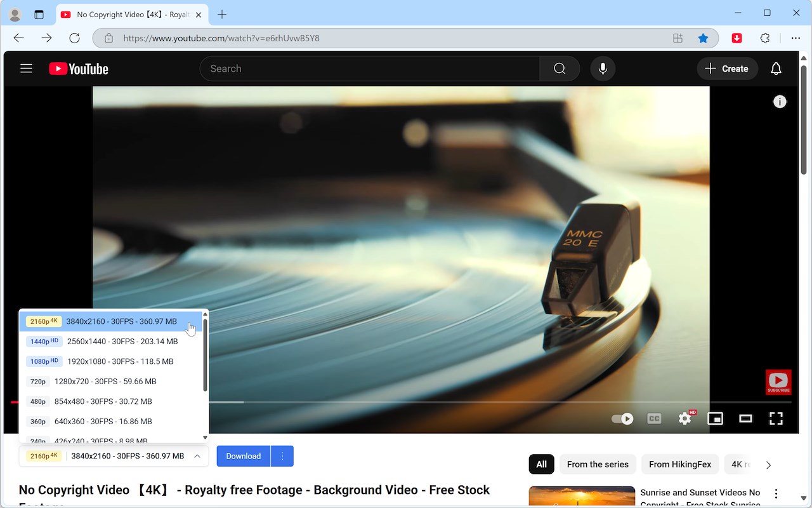
Task: Click the YouTube logo
Action: (x=79, y=69)
